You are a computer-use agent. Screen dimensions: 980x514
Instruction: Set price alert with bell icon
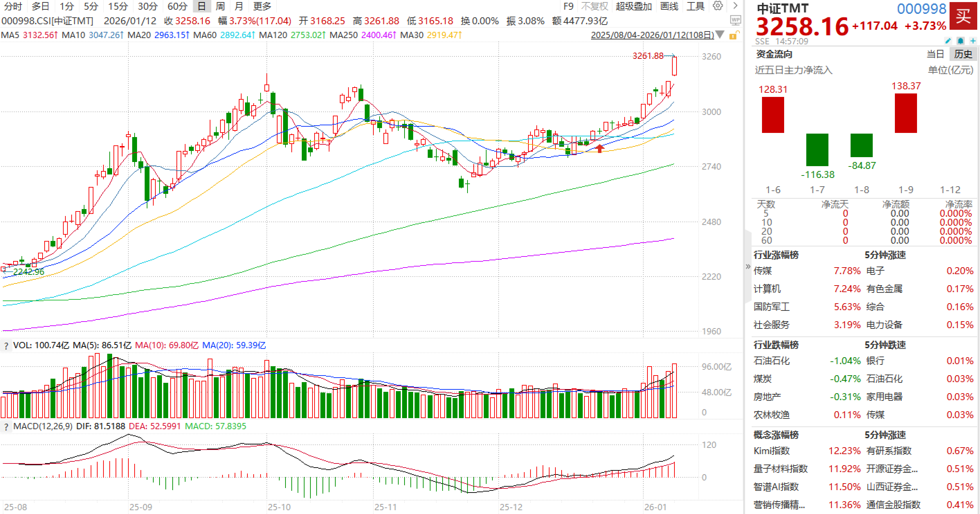(x=961, y=41)
